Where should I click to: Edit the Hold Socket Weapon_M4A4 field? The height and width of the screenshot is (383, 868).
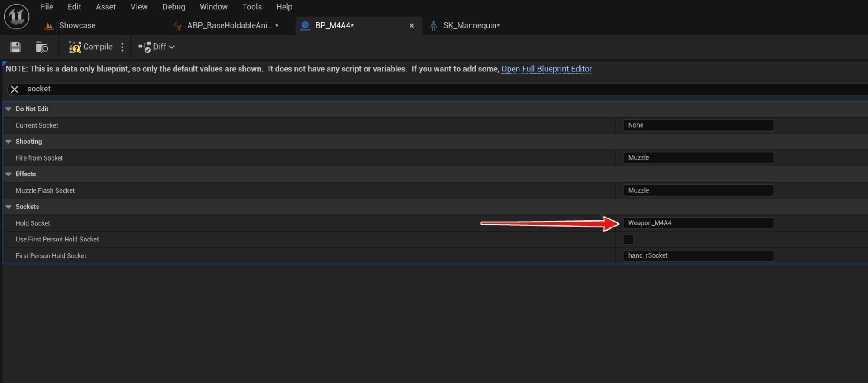click(698, 223)
